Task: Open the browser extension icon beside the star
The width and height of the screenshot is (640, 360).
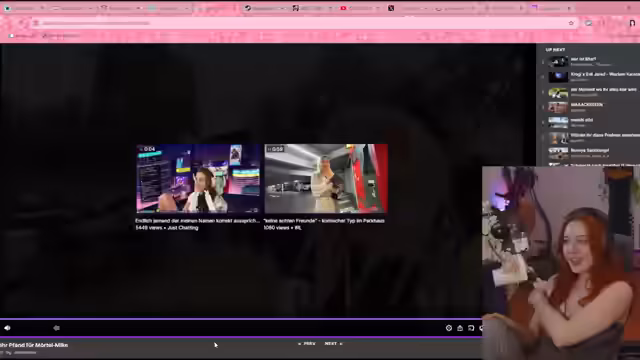Action: pyautogui.click(x=588, y=23)
